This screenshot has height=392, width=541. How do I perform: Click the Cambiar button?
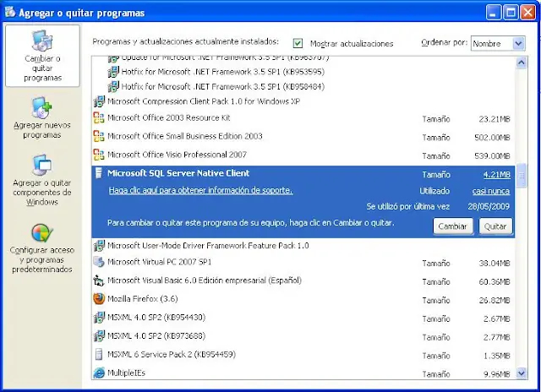(x=453, y=226)
